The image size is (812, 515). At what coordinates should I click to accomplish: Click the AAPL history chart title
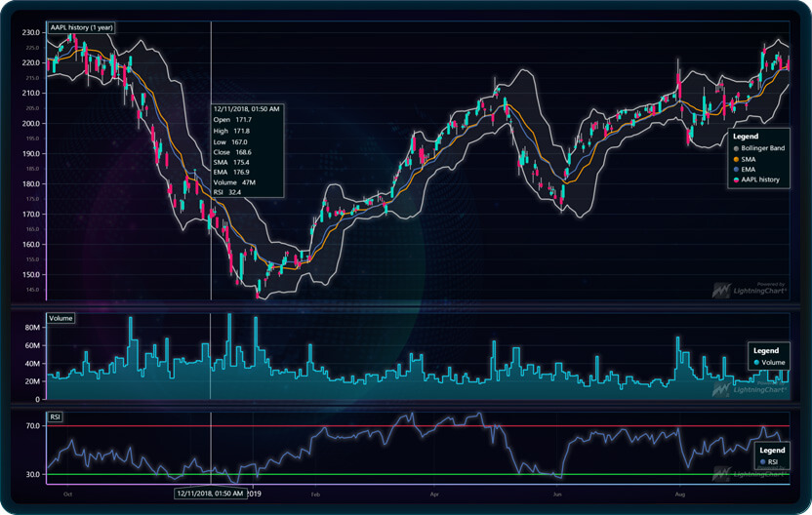pos(81,27)
